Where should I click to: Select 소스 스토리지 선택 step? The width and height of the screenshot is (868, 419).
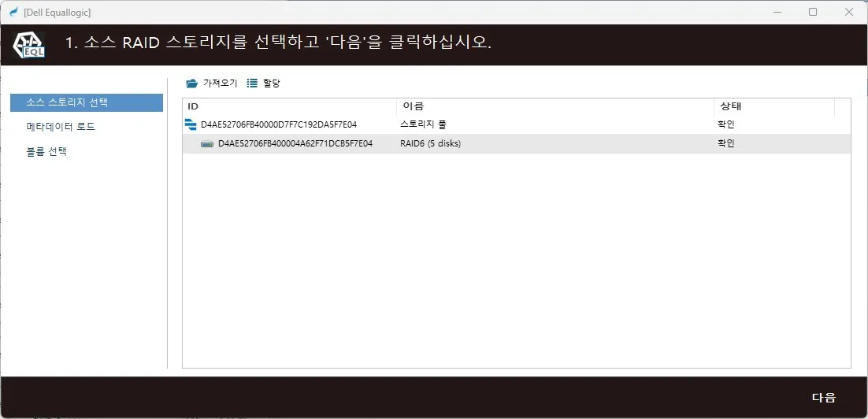(87, 102)
